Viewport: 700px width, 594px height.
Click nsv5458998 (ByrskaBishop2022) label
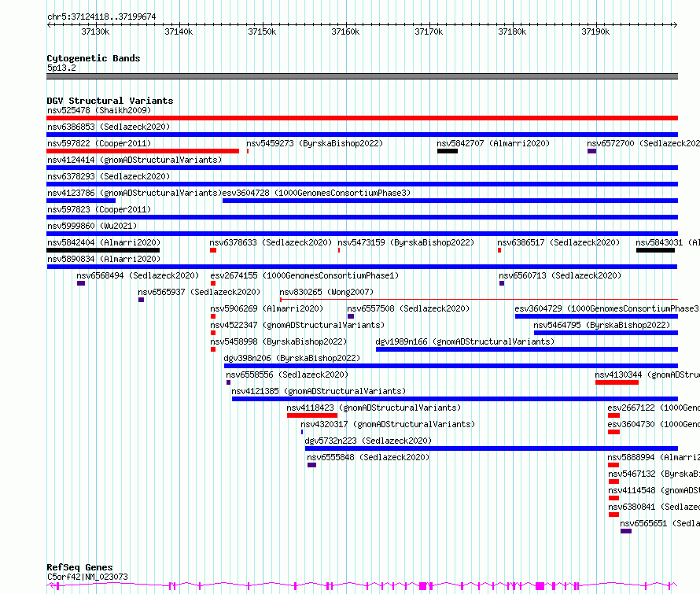pos(278,341)
